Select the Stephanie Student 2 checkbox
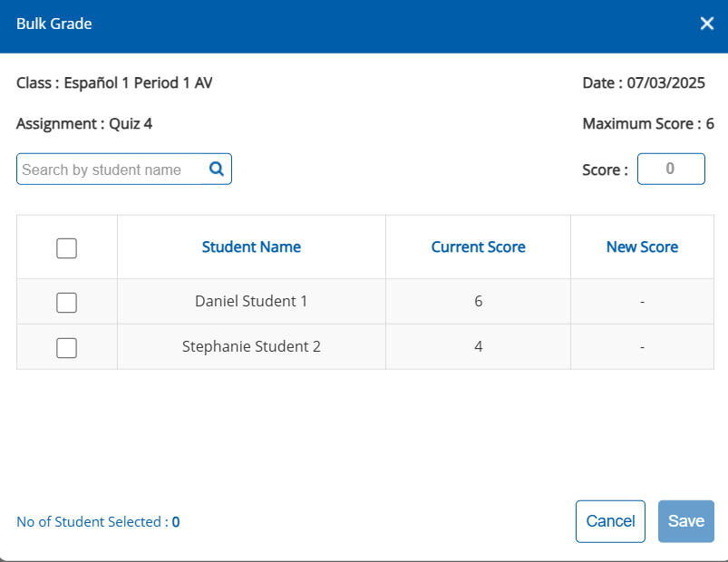 66,348
